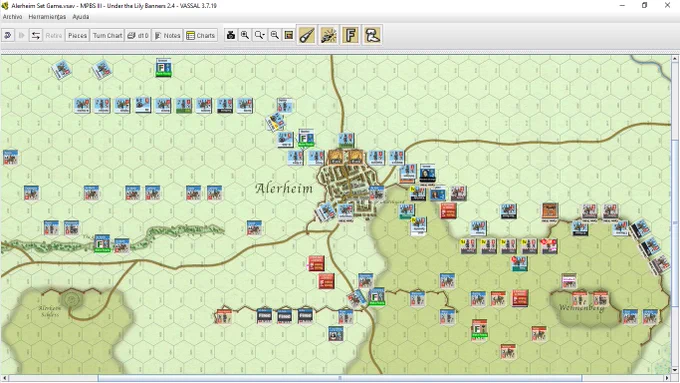
Task: Select the F leader counter at the road junction
Action: [377, 297]
